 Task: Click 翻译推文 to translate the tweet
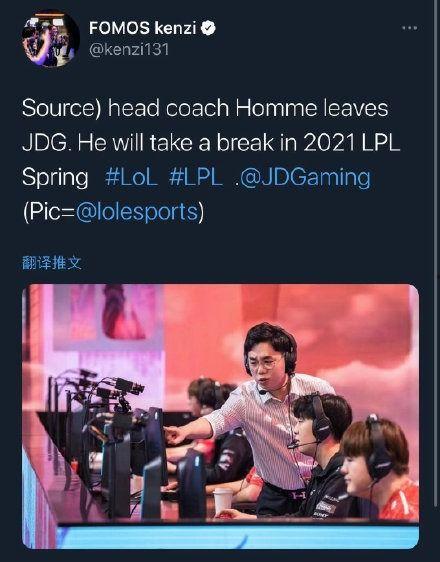[x=52, y=263]
